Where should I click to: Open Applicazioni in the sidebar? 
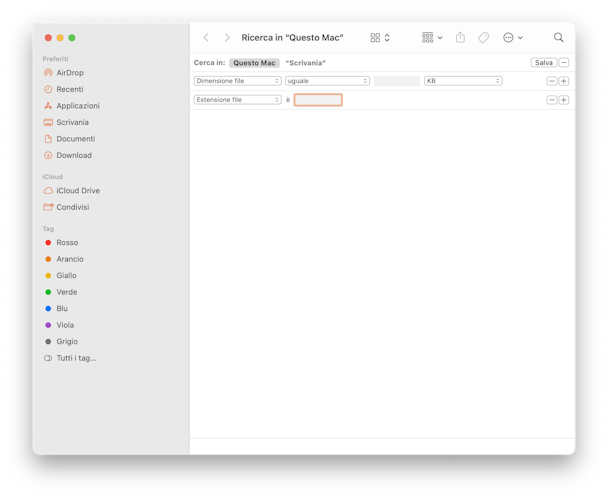click(78, 106)
